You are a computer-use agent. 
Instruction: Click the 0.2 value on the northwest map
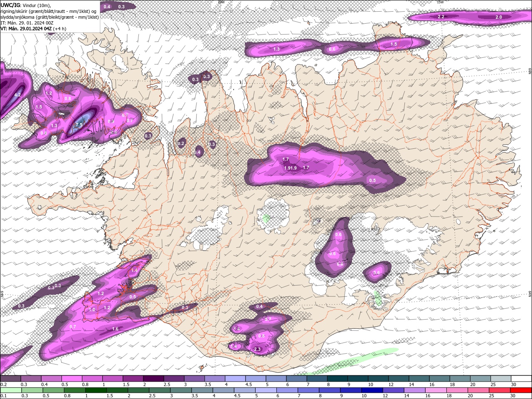(181, 143)
